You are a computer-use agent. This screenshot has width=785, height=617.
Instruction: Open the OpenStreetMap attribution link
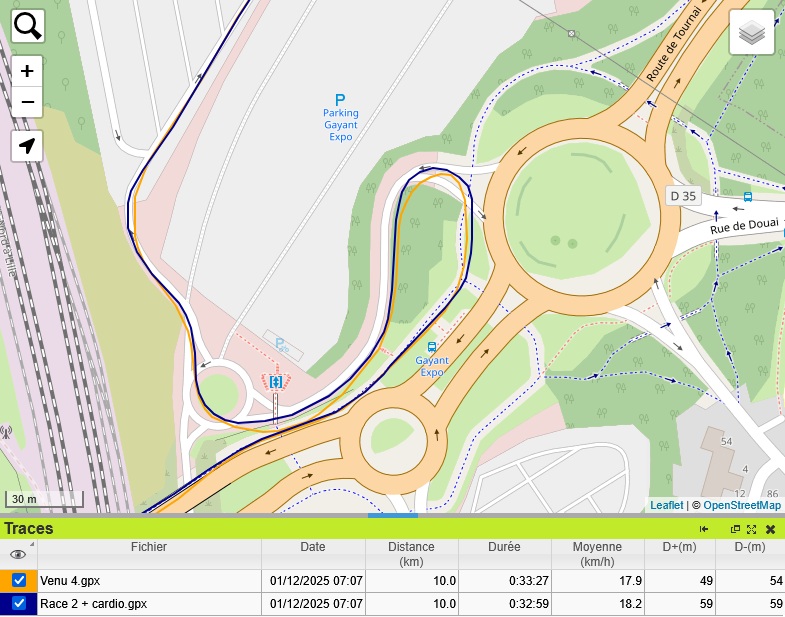pos(741,505)
